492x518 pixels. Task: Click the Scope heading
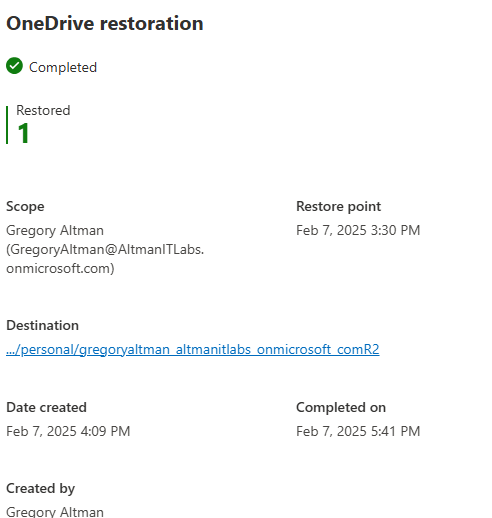(x=25, y=207)
